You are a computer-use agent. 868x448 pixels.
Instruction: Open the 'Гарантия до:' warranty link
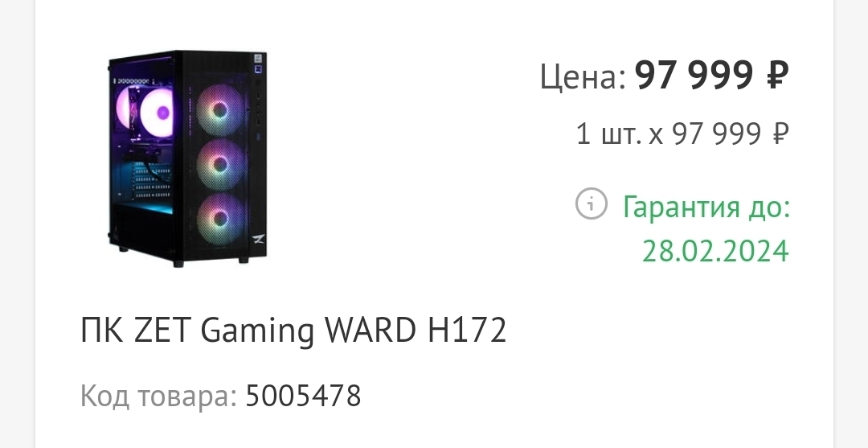(x=706, y=208)
